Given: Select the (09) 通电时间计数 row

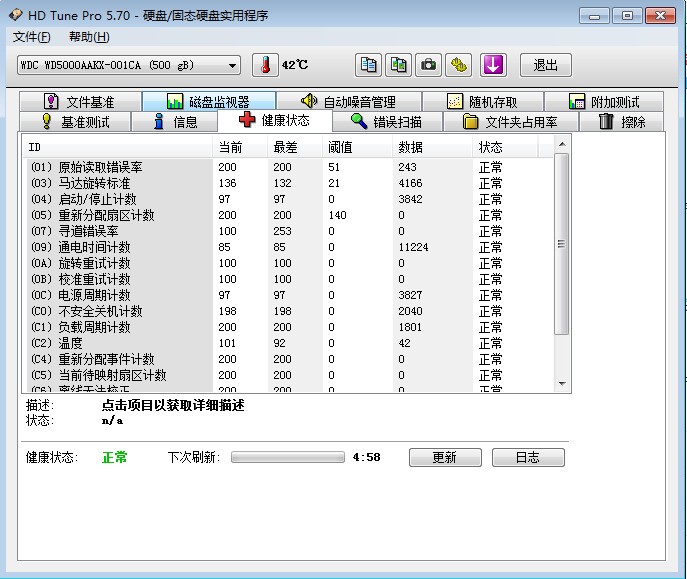Looking at the screenshot, I should 288,247.
